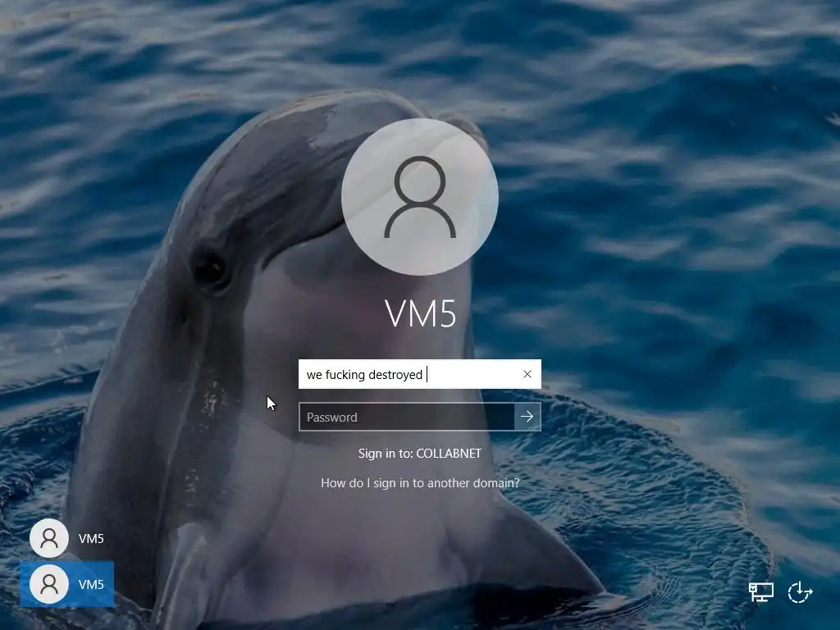840x630 pixels.
Task: Focus the Password input field
Action: [407, 417]
